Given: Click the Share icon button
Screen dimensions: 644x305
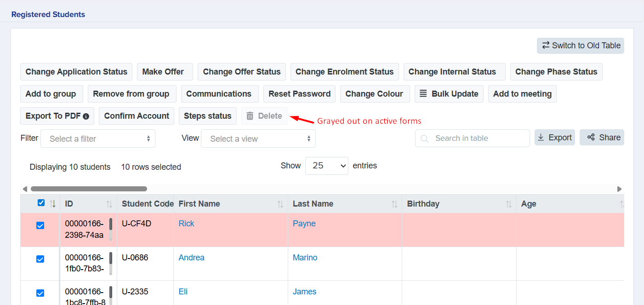Looking at the screenshot, I should point(591,137).
